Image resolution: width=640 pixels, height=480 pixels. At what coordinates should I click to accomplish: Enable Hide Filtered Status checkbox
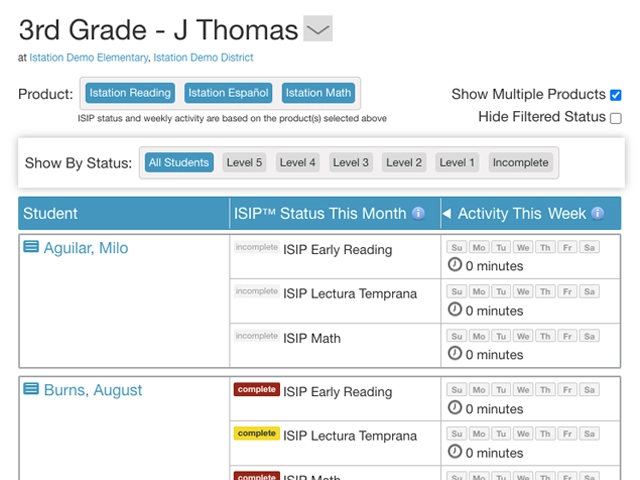pyautogui.click(x=616, y=118)
